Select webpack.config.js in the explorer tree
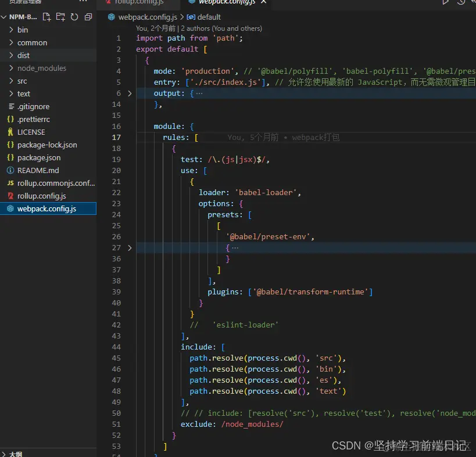This screenshot has width=476, height=457. coord(48,208)
